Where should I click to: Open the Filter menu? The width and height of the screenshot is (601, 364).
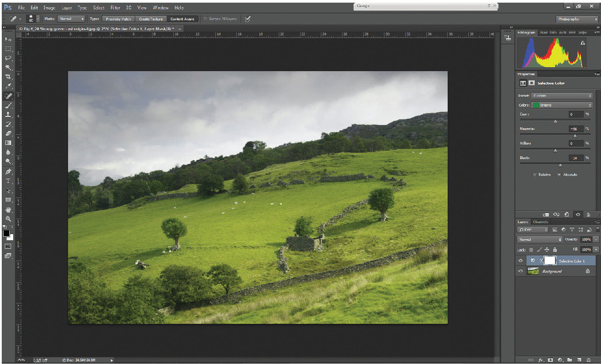pos(115,8)
